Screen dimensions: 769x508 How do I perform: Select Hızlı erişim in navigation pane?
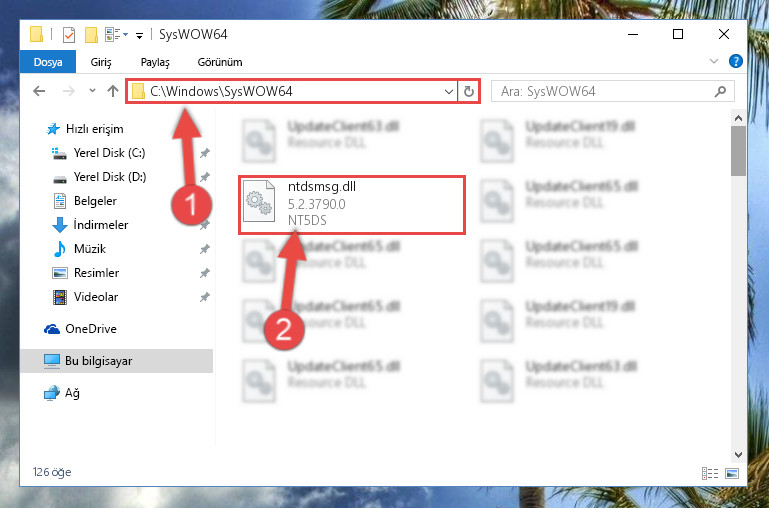click(94, 129)
